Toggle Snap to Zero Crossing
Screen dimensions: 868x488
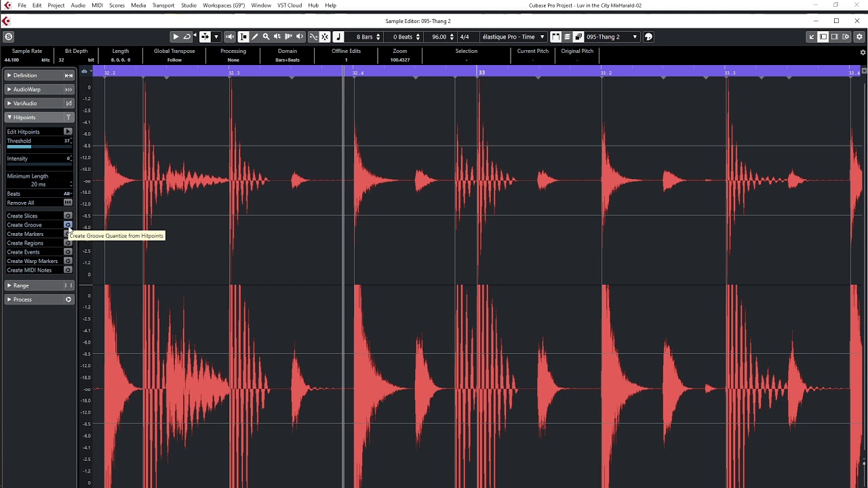click(x=313, y=37)
